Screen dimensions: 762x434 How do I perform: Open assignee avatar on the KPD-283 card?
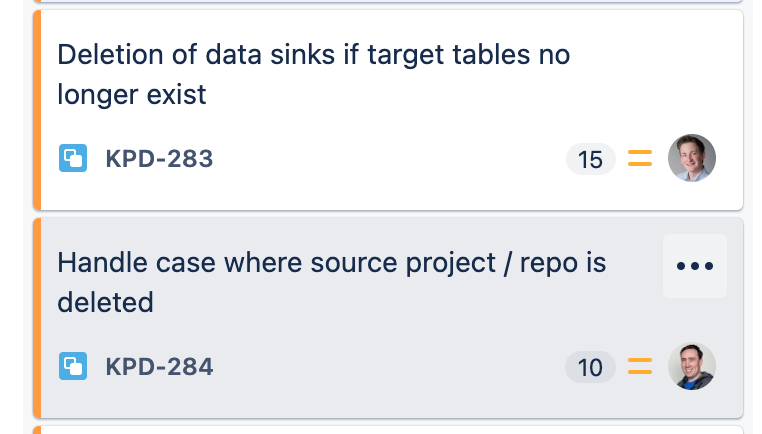[x=692, y=158]
